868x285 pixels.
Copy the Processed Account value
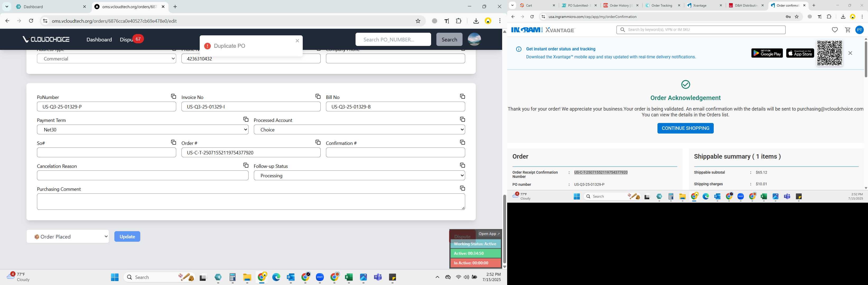click(x=462, y=120)
